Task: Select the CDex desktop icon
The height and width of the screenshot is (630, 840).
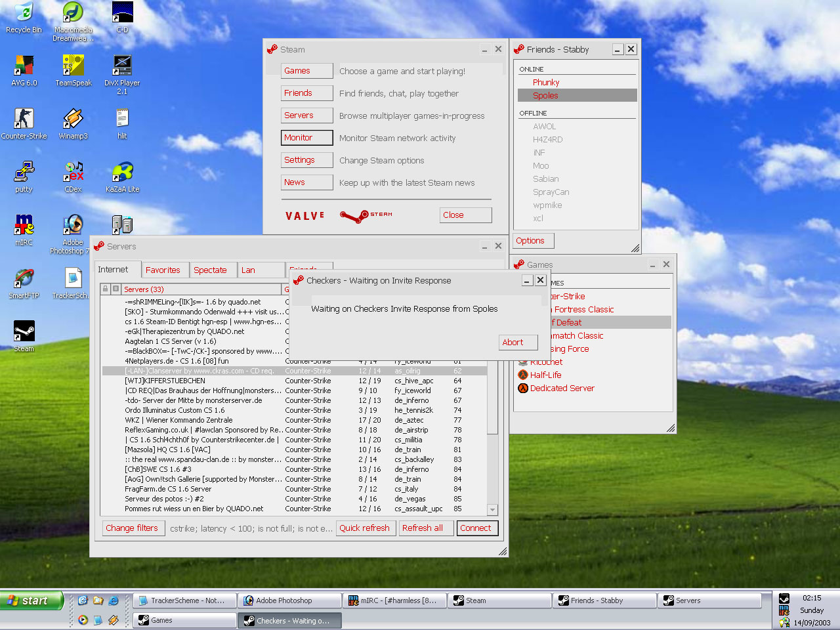Action: pos(73,177)
